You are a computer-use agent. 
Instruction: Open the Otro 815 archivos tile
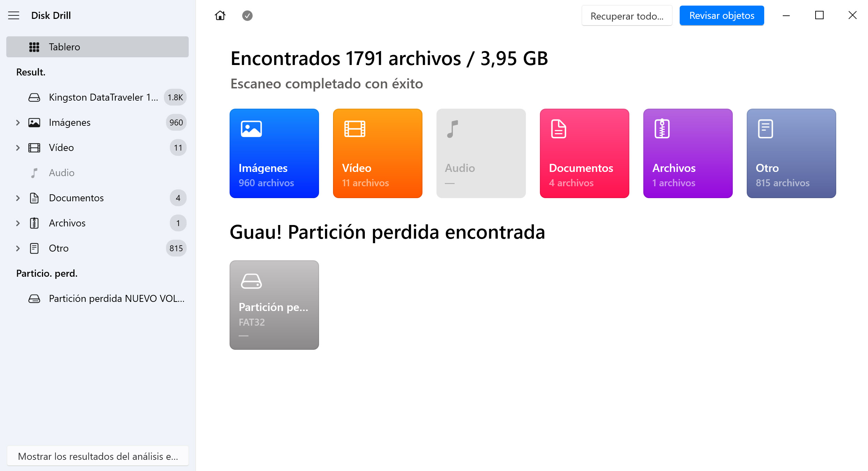[x=791, y=153]
